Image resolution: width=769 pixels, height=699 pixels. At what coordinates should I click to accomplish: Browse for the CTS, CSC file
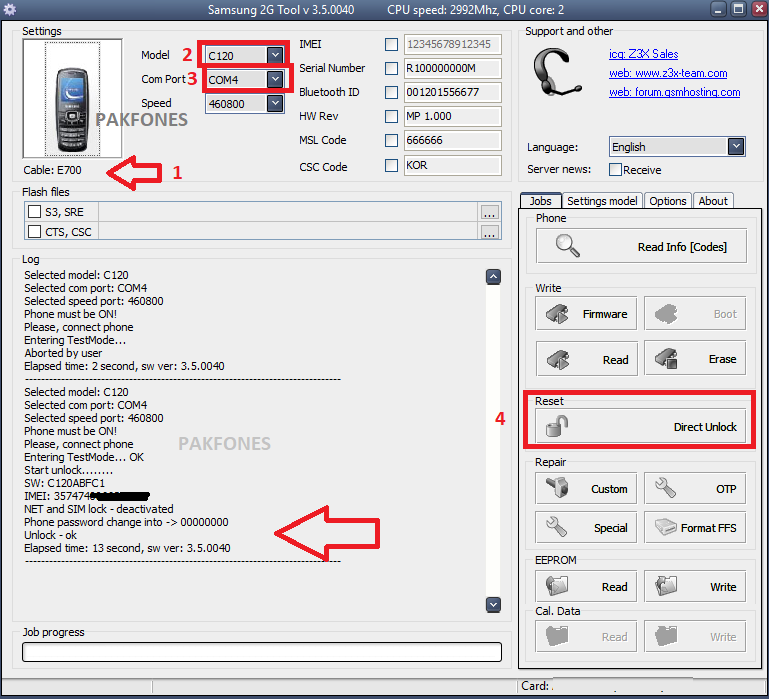489,232
